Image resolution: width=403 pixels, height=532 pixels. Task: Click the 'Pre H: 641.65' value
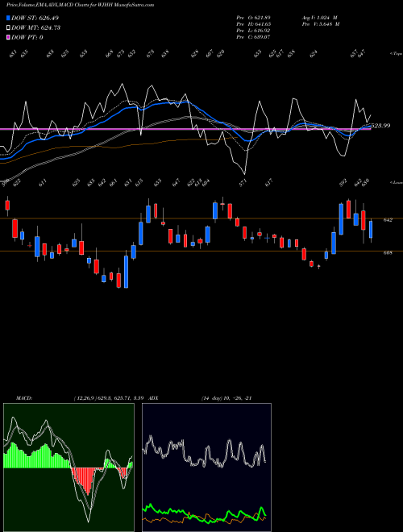point(253,24)
